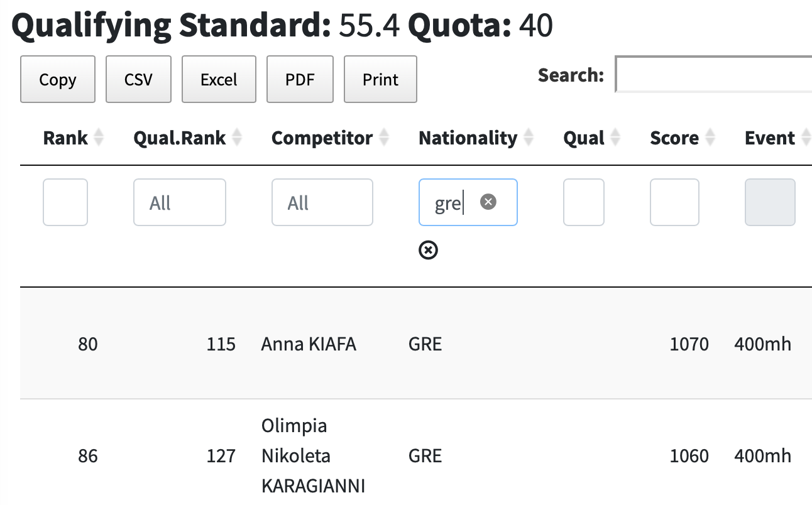Export the table to Excel
812x505 pixels.
[219, 79]
